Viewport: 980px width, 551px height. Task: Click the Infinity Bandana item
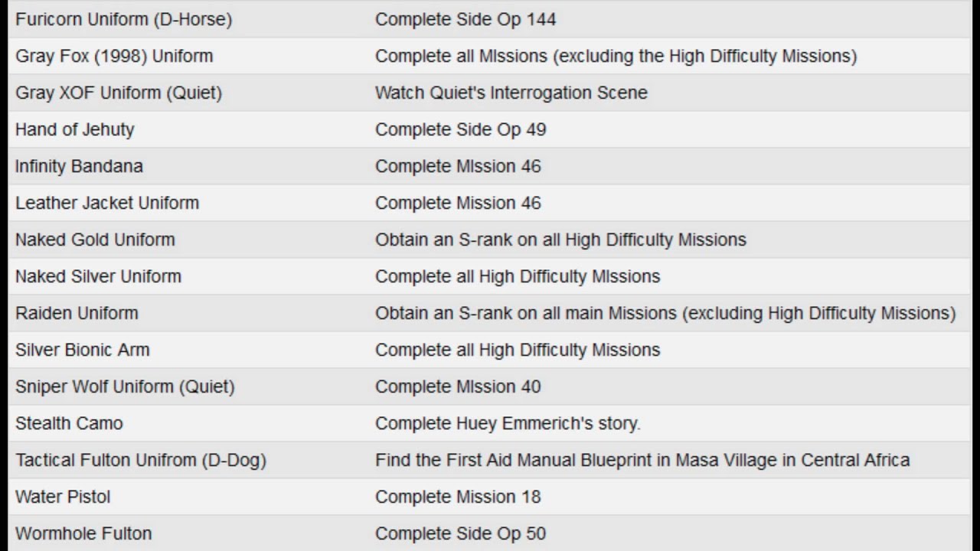tap(79, 167)
